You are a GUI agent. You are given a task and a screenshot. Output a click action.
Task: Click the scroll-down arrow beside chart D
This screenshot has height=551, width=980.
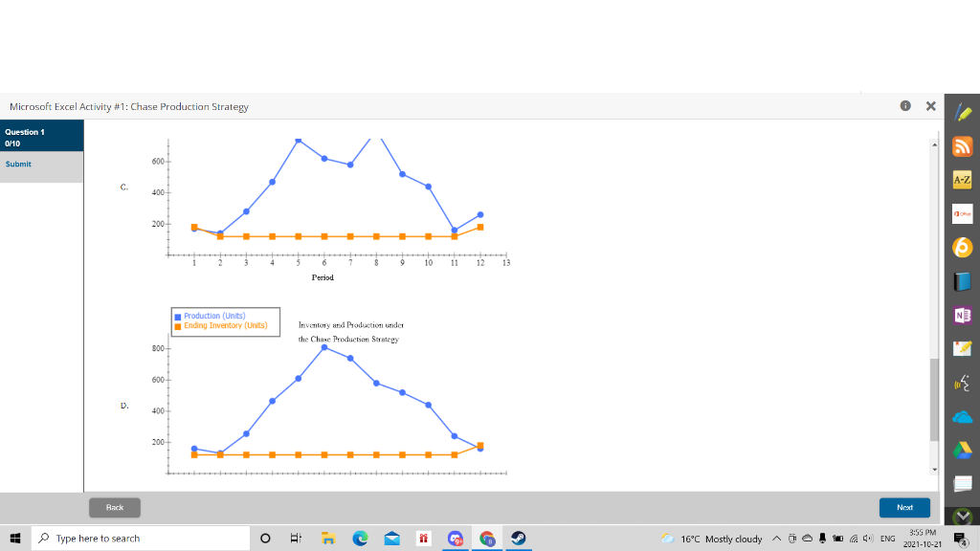tap(935, 466)
